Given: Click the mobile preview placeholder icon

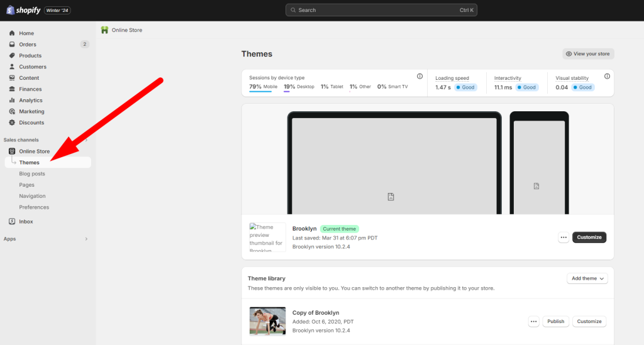Looking at the screenshot, I should point(536,186).
